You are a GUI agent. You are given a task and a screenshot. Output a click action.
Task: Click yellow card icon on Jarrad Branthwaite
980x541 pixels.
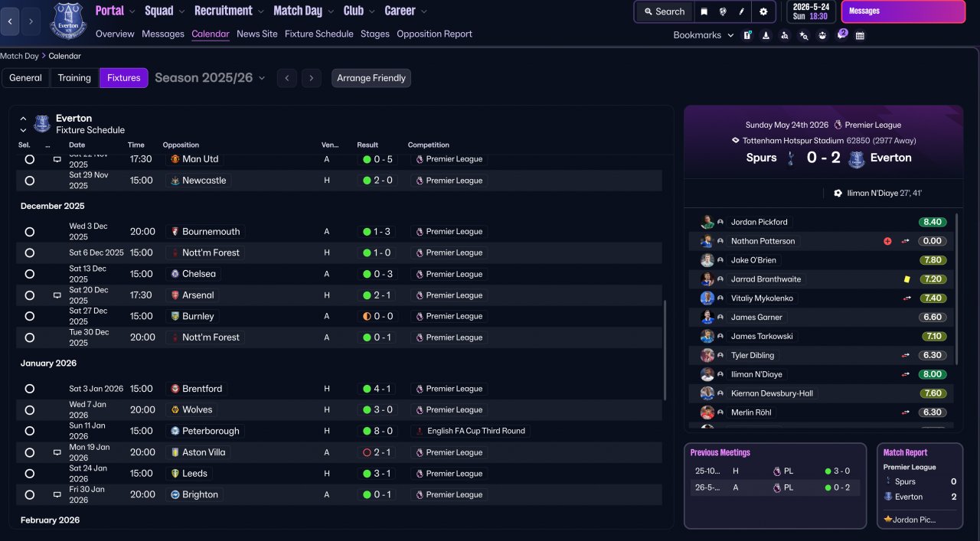pyautogui.click(x=906, y=279)
